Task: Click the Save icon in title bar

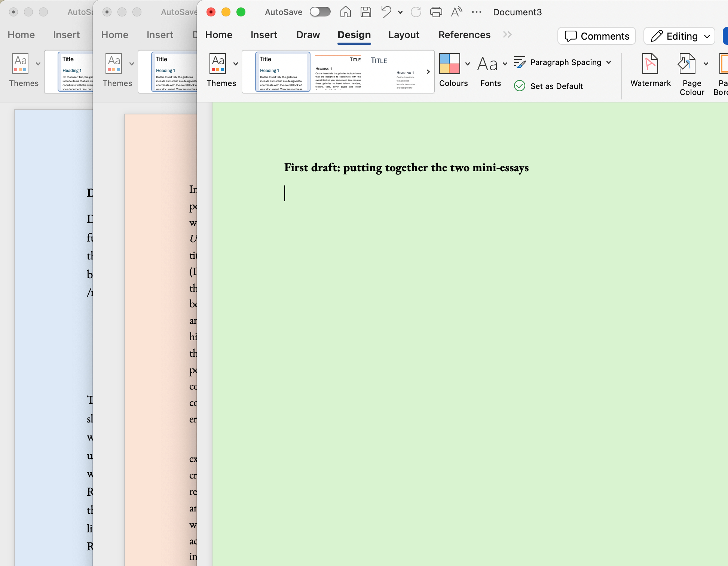Action: pyautogui.click(x=365, y=12)
